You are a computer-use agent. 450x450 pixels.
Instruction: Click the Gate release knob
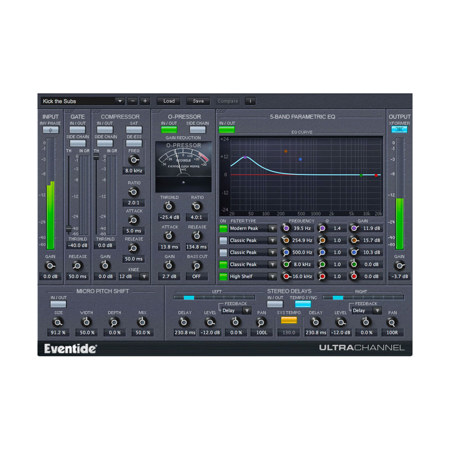(x=77, y=266)
